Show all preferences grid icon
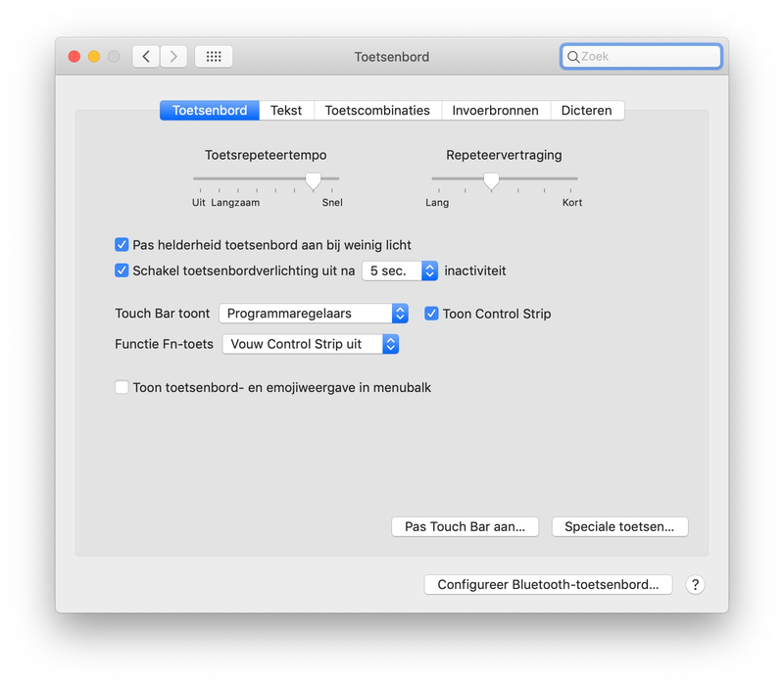This screenshot has height=686, width=784. pyautogui.click(x=214, y=57)
